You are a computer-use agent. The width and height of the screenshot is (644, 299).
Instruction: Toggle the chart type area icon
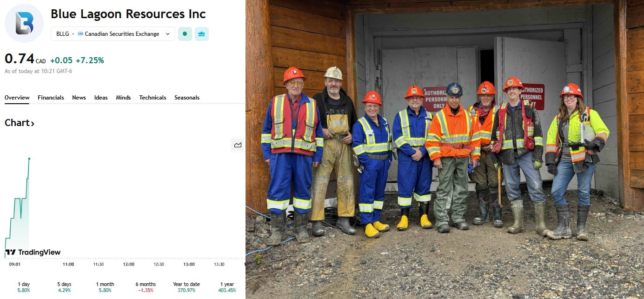(x=238, y=145)
